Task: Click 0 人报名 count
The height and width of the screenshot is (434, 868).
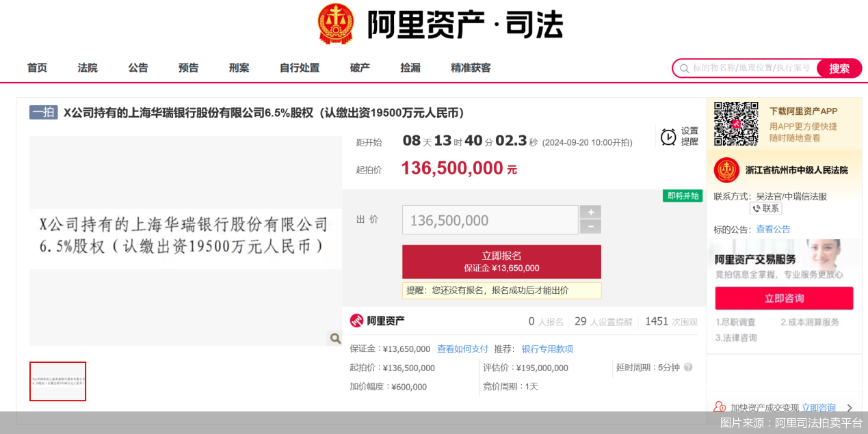Action: point(546,321)
